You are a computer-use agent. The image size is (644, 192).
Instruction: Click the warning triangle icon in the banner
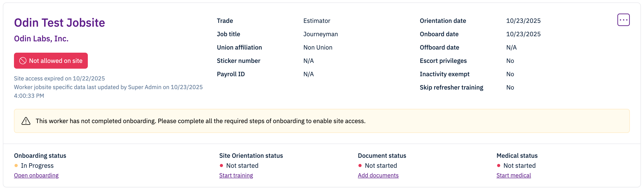point(26,121)
